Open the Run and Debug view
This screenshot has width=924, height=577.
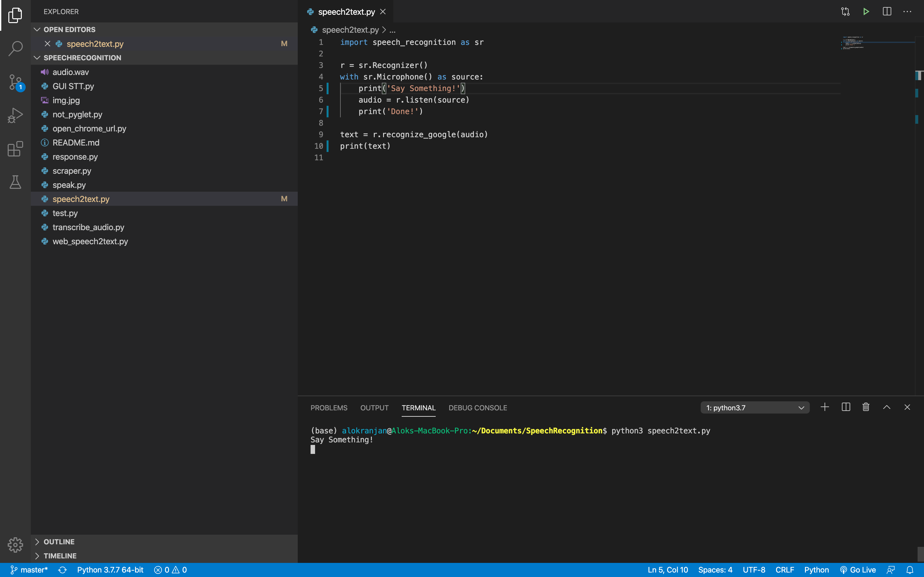pos(15,115)
